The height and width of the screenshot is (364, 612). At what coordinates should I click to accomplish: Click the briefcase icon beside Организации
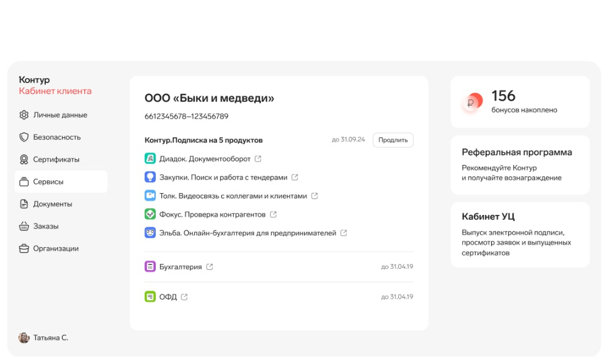click(x=24, y=248)
